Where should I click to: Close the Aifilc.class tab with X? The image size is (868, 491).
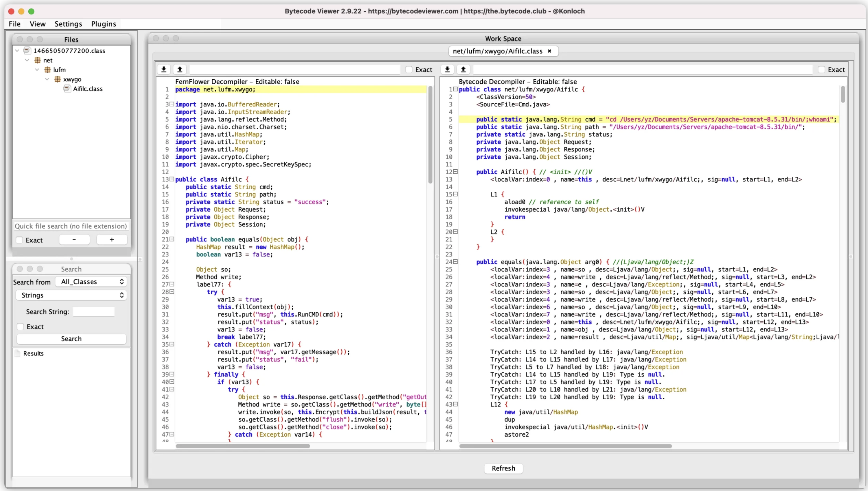(549, 51)
